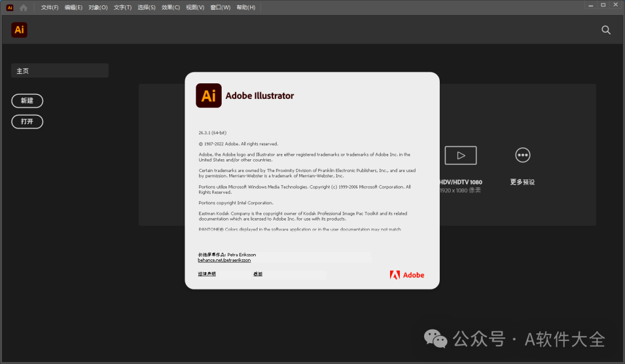Click the Petra Eriksson credit text
625x364 pixels.
pyautogui.click(x=241, y=255)
